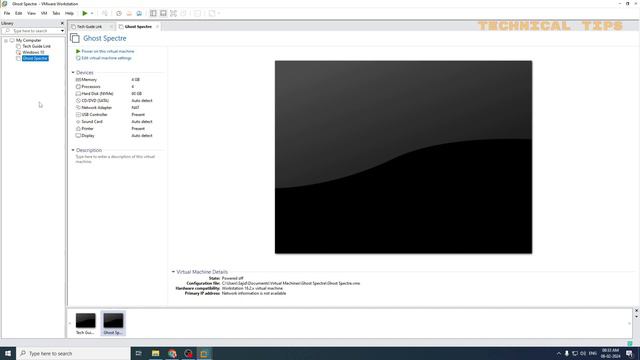640x360 pixels.
Task: Click the green Power On toolbar button
Action: pos(84,13)
